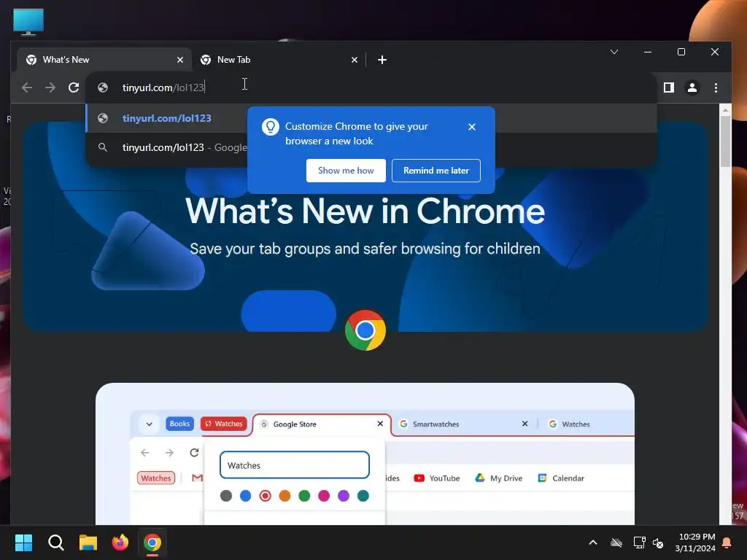Screen dimensions: 747x560
Task: Select the tinyurl.com/lol123 Google search suggestion
Action: (371, 147)
